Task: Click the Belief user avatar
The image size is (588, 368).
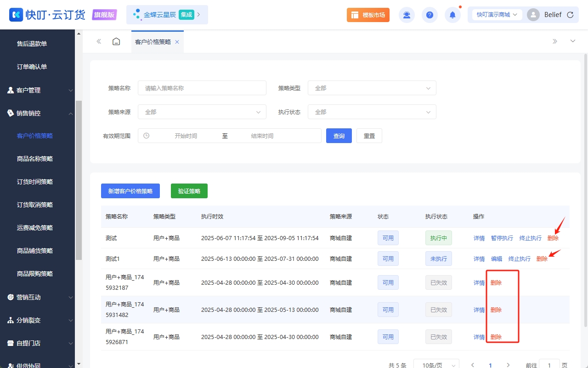Action: (533, 15)
